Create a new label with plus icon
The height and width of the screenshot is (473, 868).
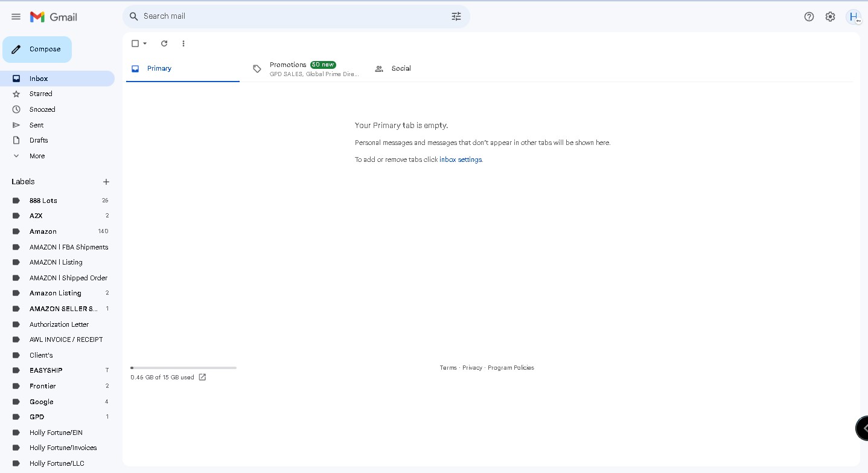(106, 182)
